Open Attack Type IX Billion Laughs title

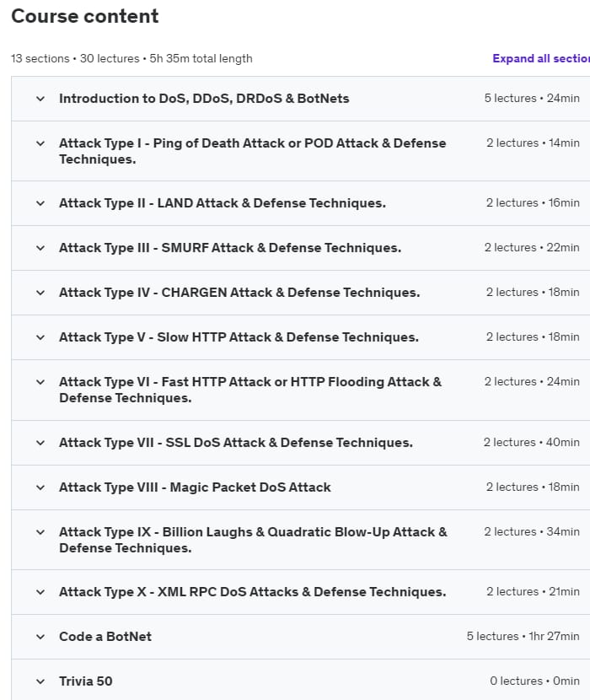pyautogui.click(x=253, y=540)
